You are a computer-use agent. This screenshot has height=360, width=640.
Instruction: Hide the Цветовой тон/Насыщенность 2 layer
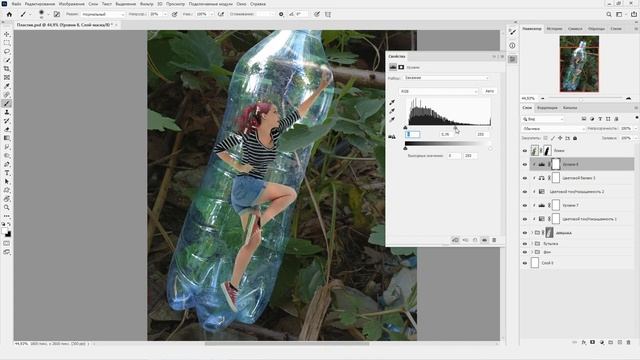(525, 192)
